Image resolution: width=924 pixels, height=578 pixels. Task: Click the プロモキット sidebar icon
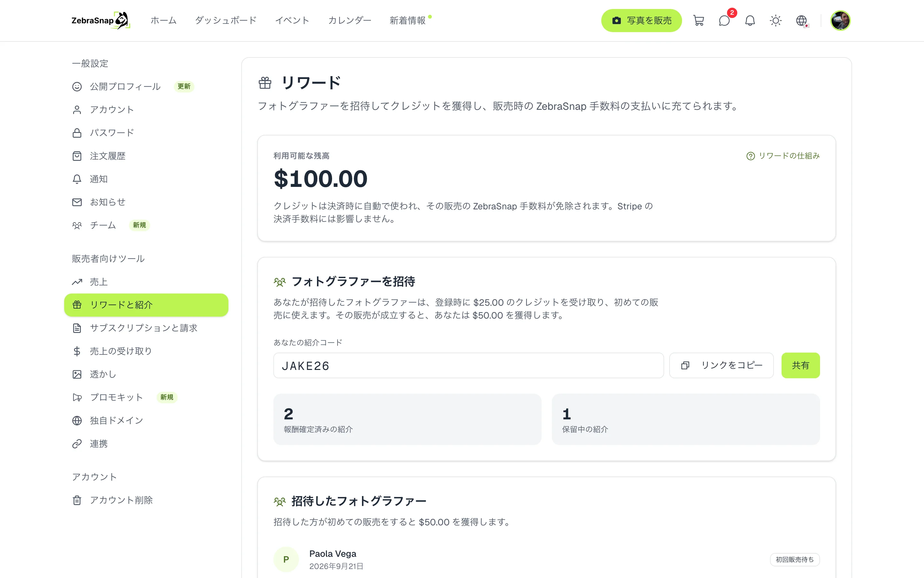(x=77, y=398)
